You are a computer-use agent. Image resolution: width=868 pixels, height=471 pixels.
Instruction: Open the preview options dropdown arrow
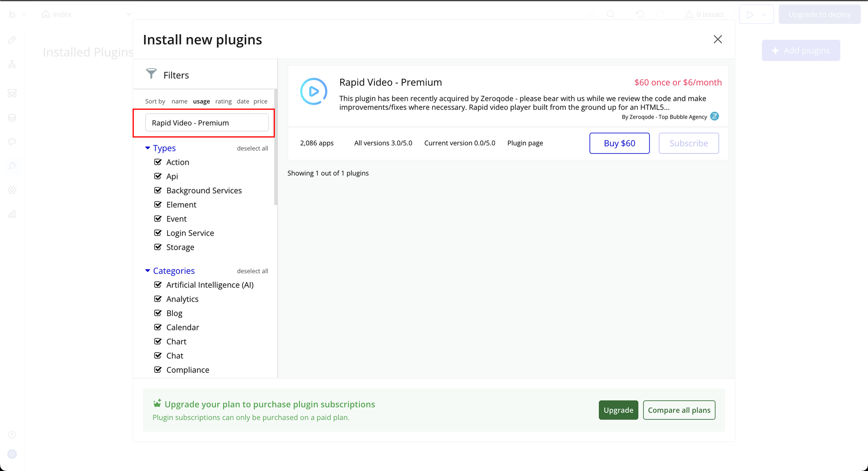[x=763, y=14]
